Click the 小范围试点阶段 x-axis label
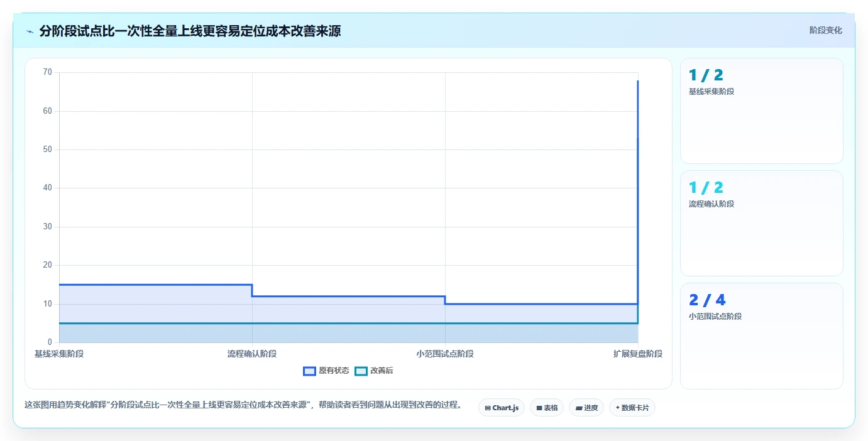The width and height of the screenshot is (868, 441). [x=445, y=354]
